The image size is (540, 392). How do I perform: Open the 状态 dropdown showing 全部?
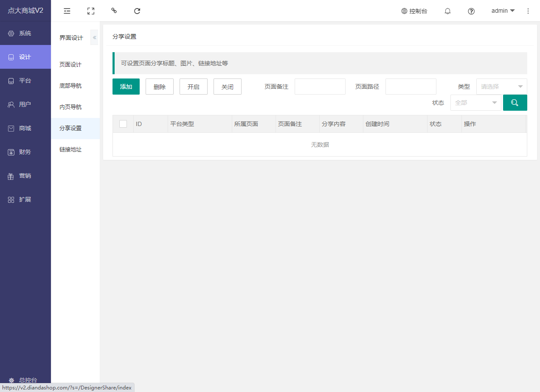click(x=475, y=103)
